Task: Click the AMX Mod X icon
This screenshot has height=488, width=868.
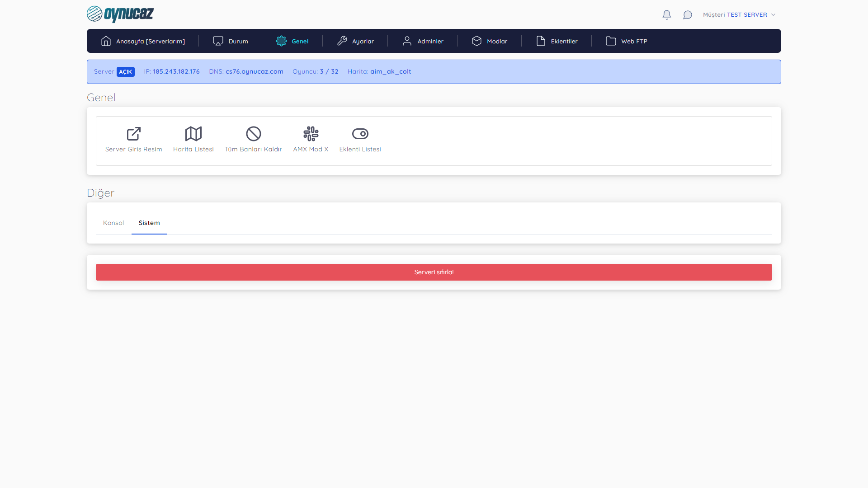Action: (x=311, y=134)
